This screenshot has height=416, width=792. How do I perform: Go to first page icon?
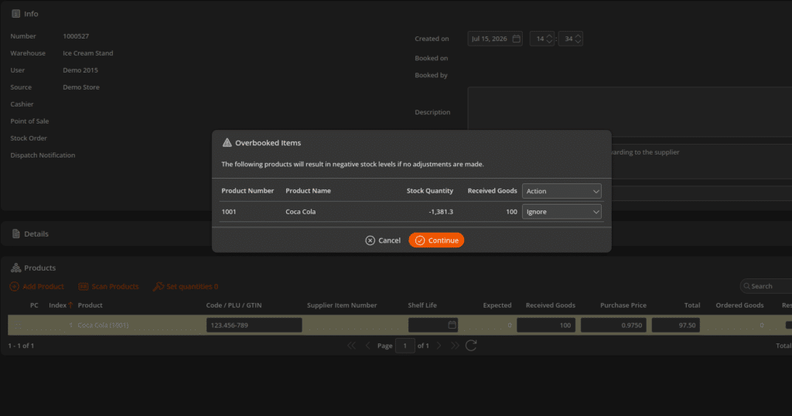(351, 345)
